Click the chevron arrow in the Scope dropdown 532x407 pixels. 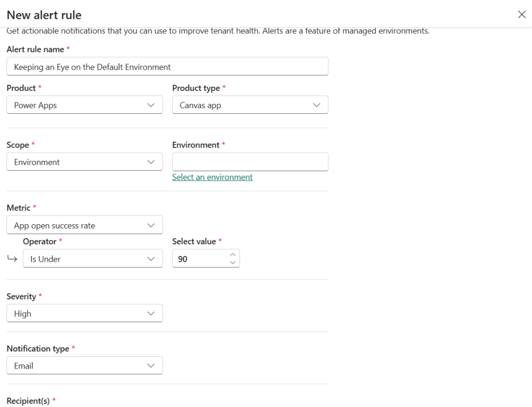151,162
